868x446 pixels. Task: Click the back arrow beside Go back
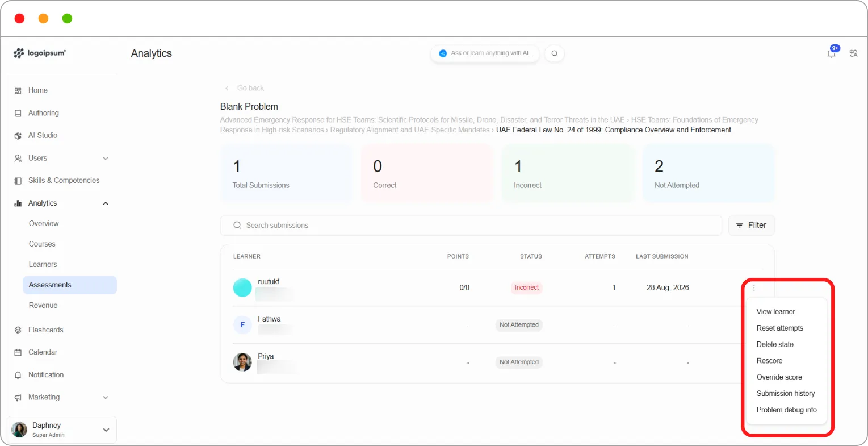[x=227, y=88]
